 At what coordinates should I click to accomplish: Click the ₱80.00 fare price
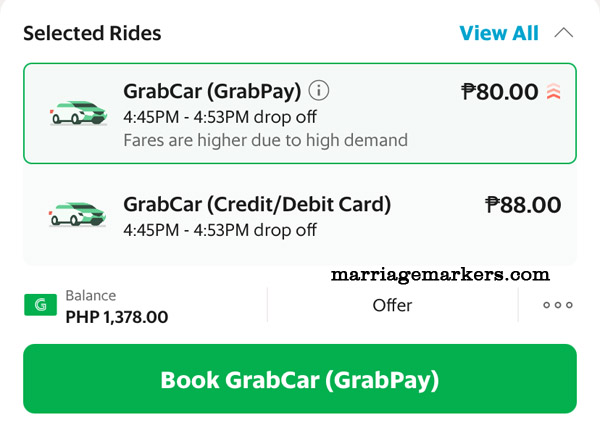click(x=499, y=92)
